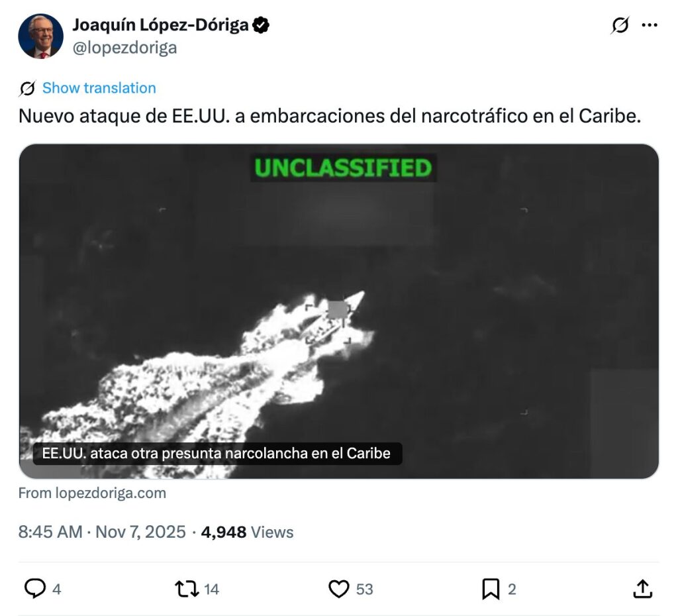Click the Grok icon beside Show translation
Viewport: 678px width, 616px height.
click(26, 88)
